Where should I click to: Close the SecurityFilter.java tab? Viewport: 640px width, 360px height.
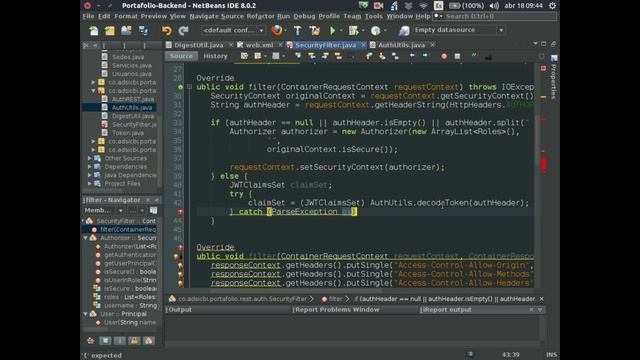pyautogui.click(x=363, y=45)
